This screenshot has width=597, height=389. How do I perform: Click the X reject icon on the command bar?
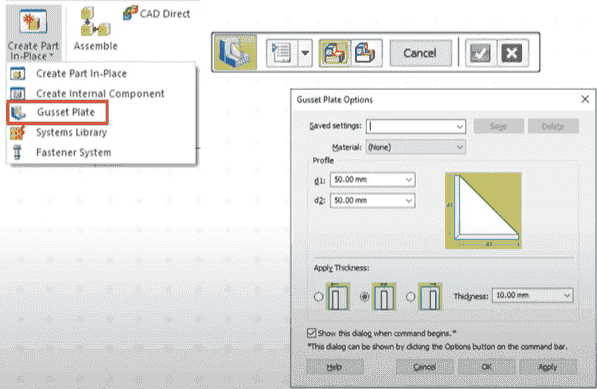(512, 53)
